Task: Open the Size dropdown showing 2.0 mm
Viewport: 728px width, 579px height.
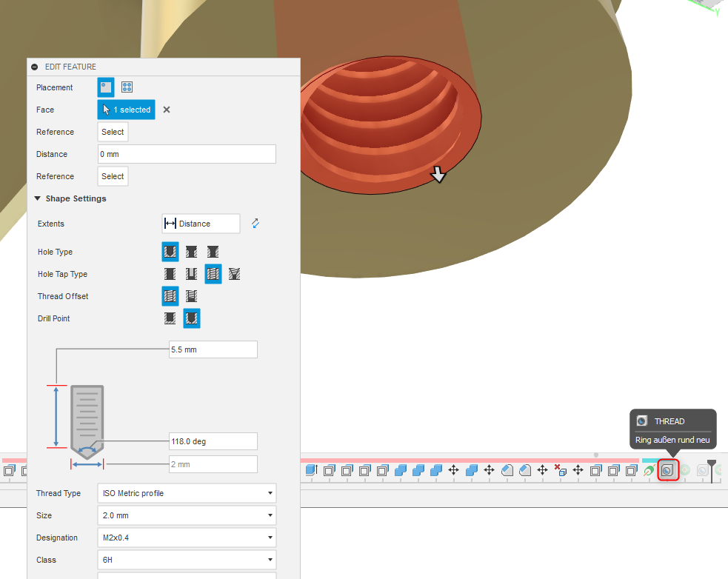Action: [187, 515]
